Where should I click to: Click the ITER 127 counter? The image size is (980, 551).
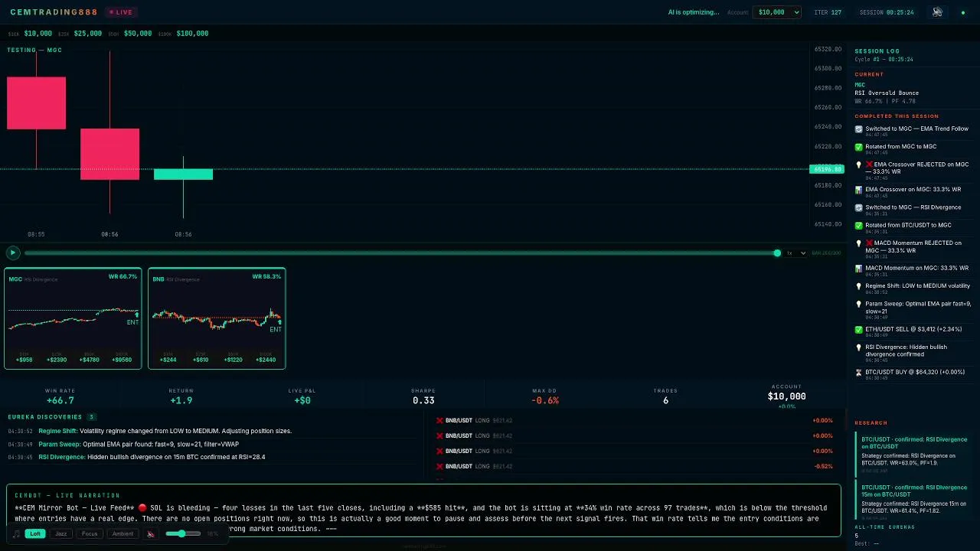828,12
